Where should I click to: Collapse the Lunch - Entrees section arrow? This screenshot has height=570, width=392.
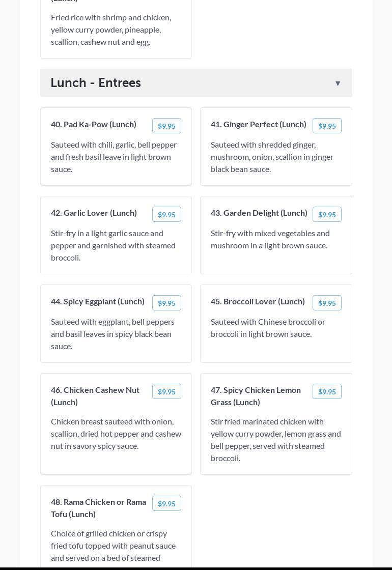pos(338,83)
